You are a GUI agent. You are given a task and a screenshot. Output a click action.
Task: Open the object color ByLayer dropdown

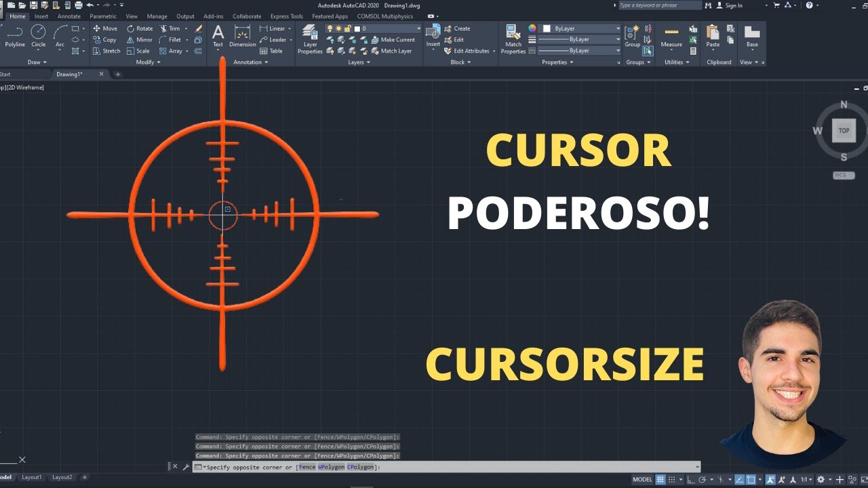coord(581,28)
